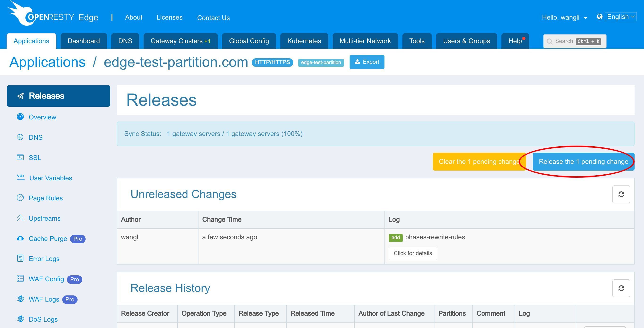This screenshot has width=644, height=328.
Task: Open the Gateway Clusters tab
Action: point(181,41)
